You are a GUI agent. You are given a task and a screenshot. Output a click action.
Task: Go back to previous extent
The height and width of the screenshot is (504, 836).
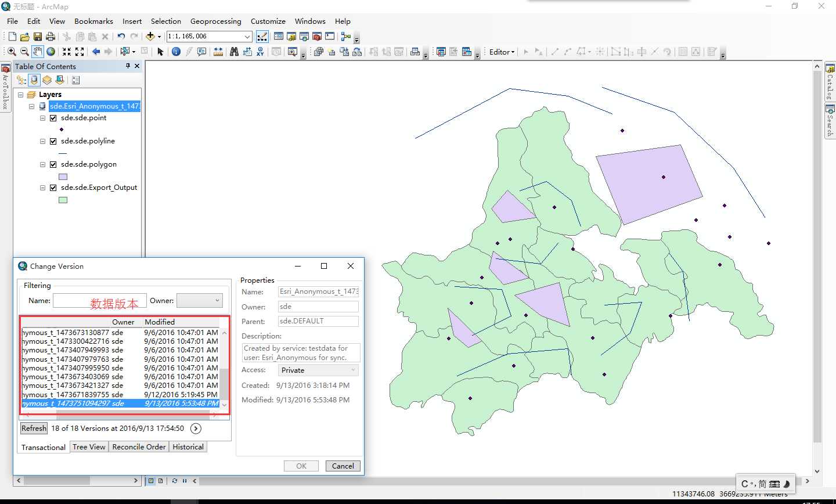(96, 52)
